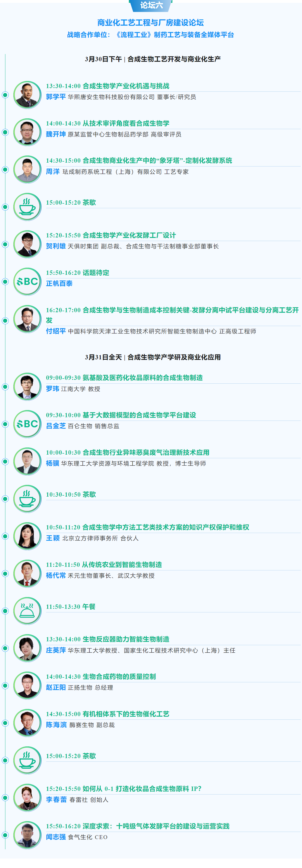Screen dimensions: 302x868
Task: Click the 午餐 lunch dish icon
Action: coord(27,611)
